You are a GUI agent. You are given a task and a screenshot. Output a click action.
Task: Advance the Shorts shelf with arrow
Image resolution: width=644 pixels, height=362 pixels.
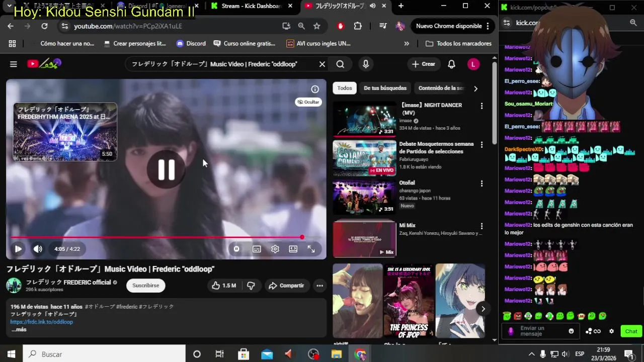[x=482, y=309]
